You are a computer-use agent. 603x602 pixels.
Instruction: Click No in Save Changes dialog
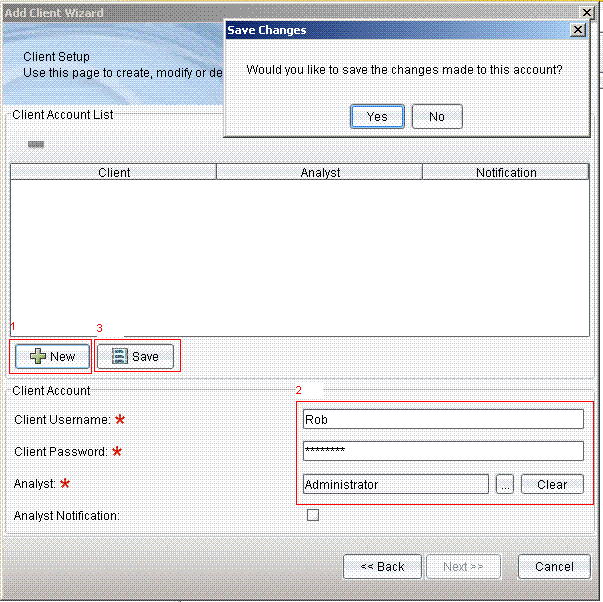point(437,116)
